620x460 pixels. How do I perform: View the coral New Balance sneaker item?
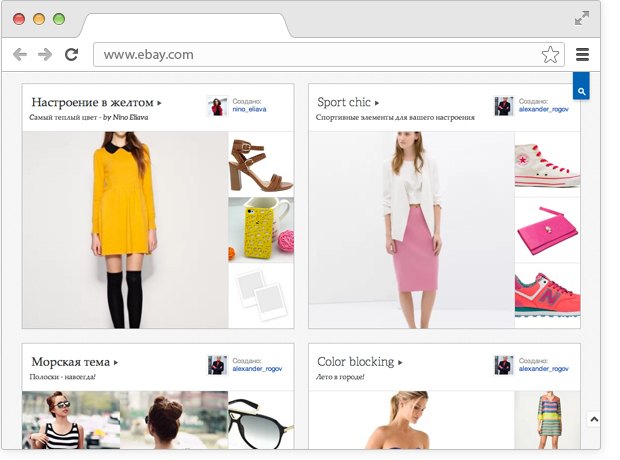(548, 295)
